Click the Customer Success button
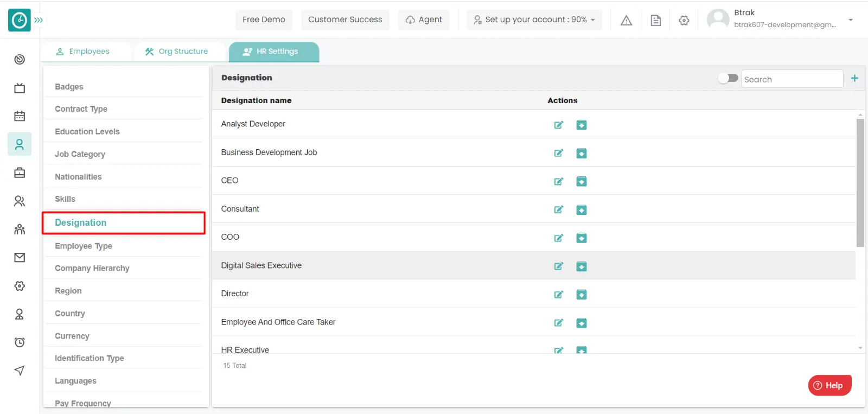The height and width of the screenshot is (414, 868). coord(345,20)
